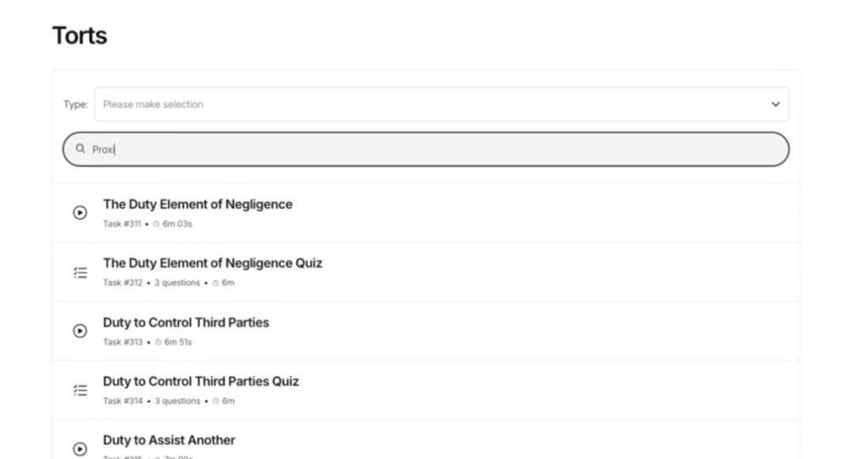Start 'Duty to Control Third Parties Quiz'
The width and height of the screenshot is (868, 459).
pyautogui.click(x=201, y=381)
